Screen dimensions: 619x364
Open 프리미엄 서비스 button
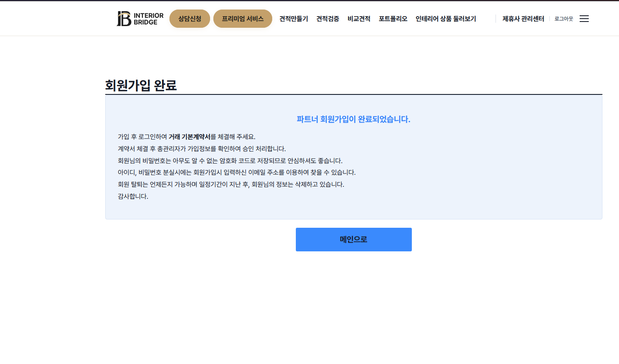[x=243, y=19]
